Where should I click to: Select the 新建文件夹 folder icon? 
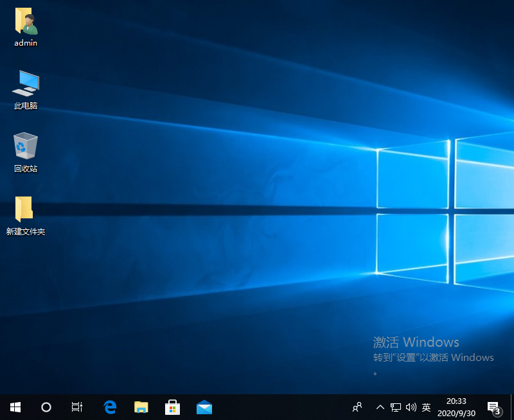click(x=25, y=210)
